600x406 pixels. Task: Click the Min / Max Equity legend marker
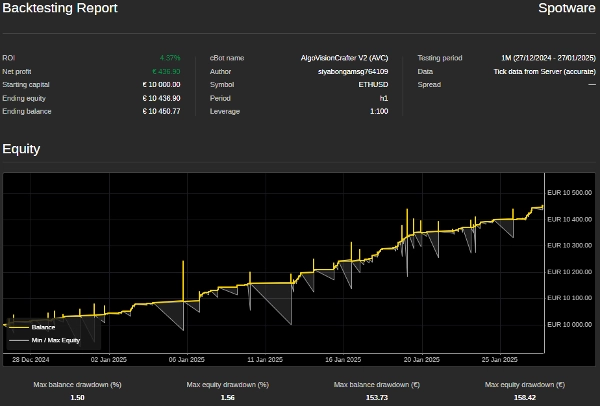[x=18, y=340]
